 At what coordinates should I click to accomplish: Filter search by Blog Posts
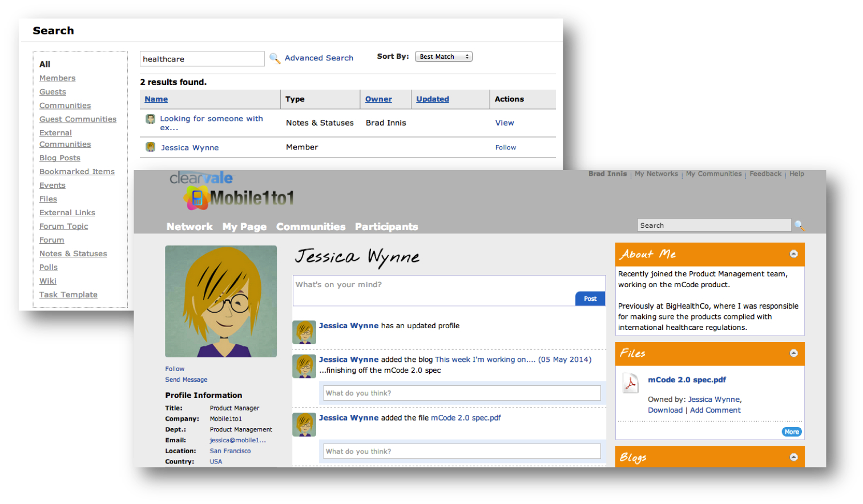[60, 158]
